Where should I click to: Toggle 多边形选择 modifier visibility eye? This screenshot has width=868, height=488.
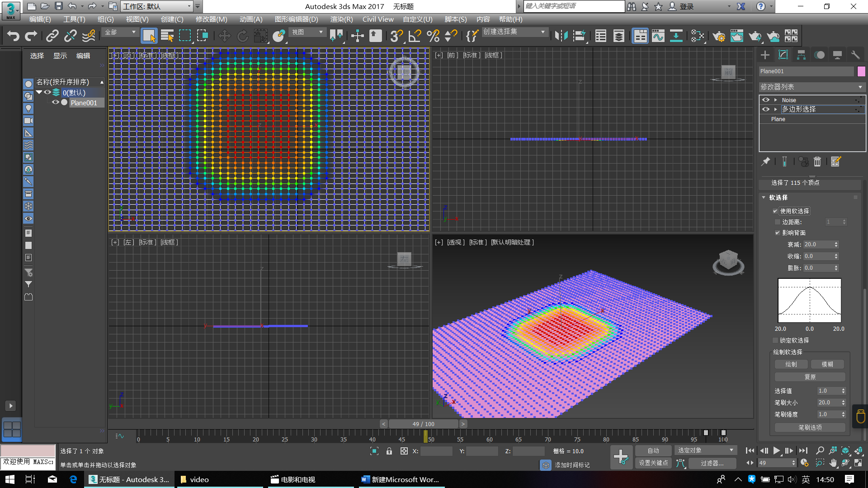point(766,109)
